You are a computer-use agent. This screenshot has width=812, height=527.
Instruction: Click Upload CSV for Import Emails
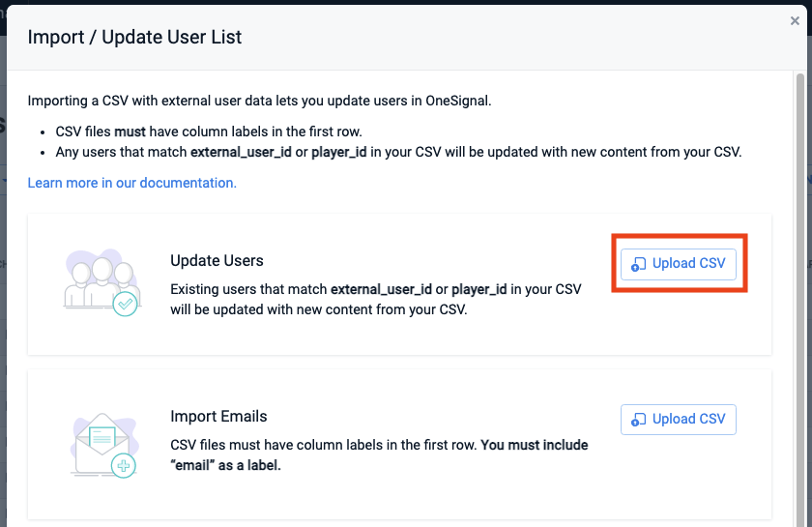(679, 419)
